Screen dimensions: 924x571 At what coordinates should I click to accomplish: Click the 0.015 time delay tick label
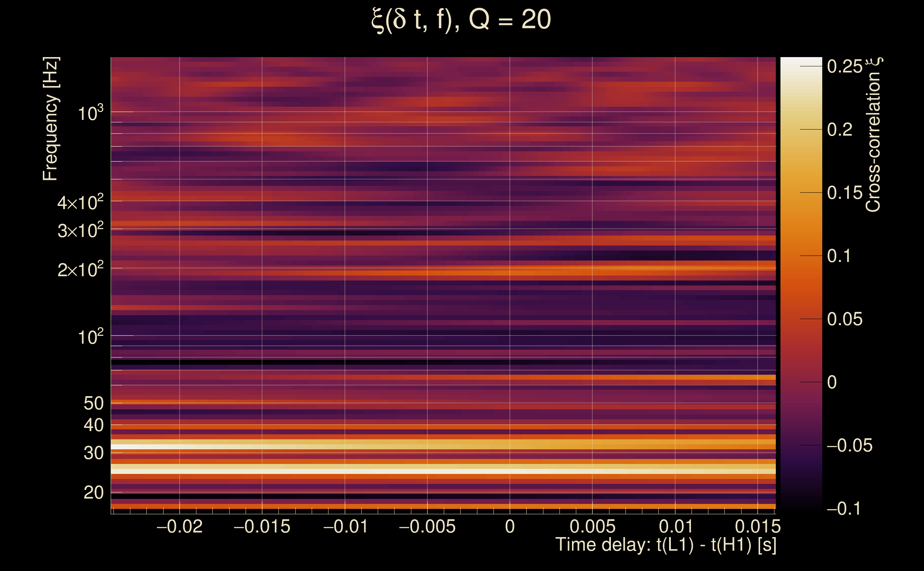(x=757, y=526)
